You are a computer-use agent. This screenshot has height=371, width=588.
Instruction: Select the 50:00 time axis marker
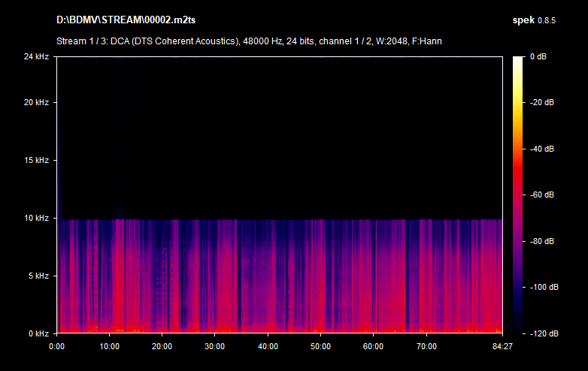point(320,346)
